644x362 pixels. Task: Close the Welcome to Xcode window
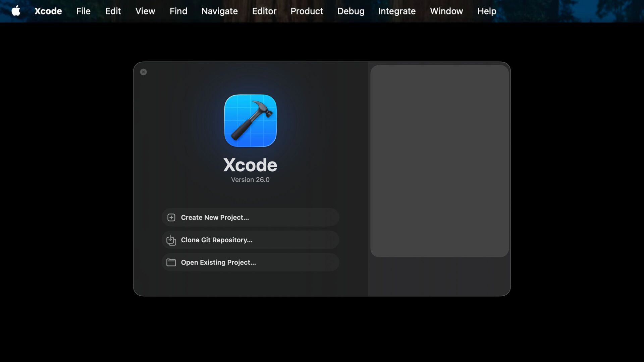coord(143,72)
